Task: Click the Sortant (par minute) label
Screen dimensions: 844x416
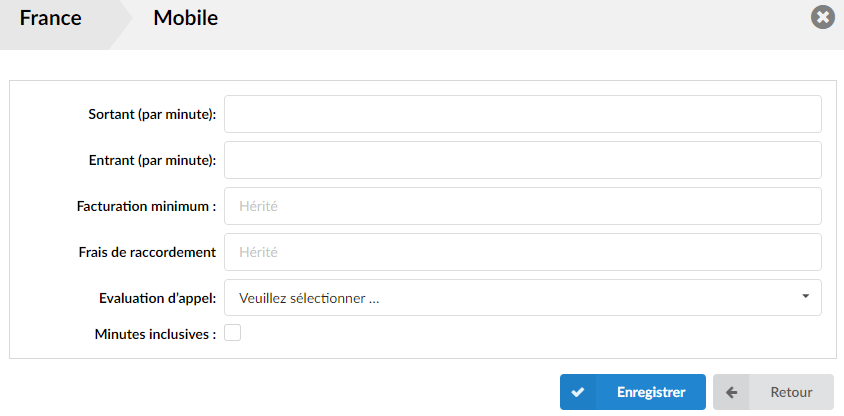Action: [152, 115]
